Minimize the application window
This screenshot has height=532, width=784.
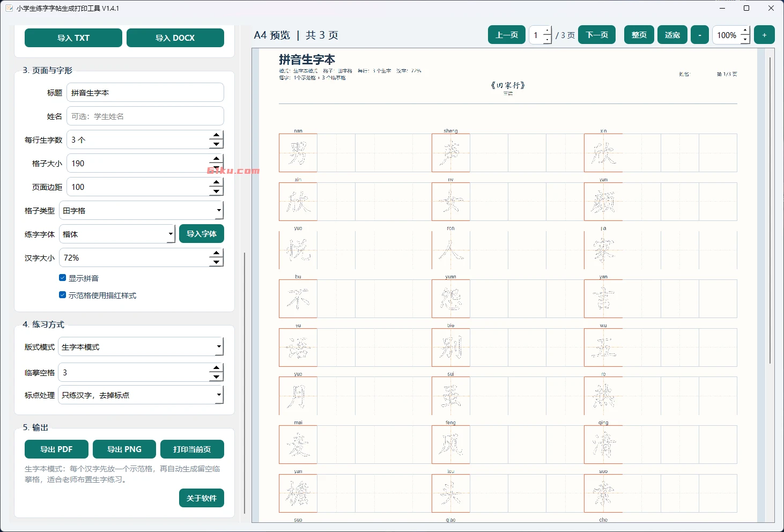coord(722,8)
